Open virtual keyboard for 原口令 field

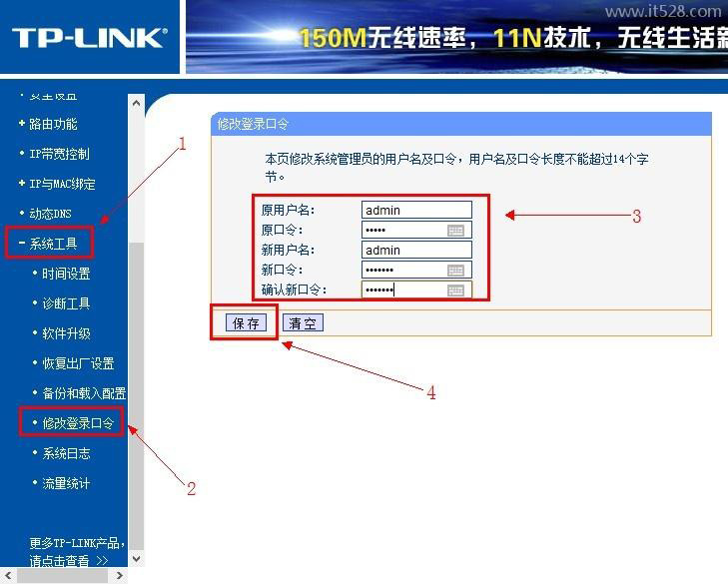pos(455,231)
